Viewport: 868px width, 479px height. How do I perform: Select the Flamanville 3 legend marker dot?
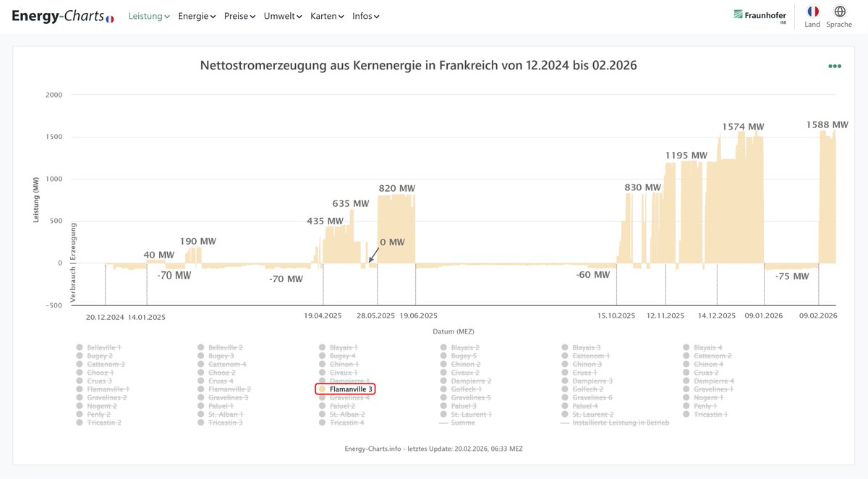pyautogui.click(x=323, y=389)
